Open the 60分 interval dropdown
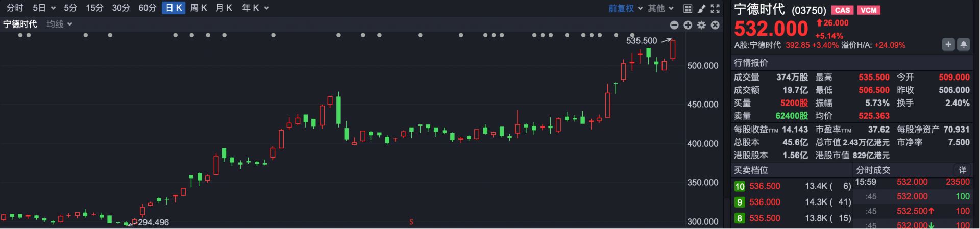 pyautogui.click(x=148, y=8)
